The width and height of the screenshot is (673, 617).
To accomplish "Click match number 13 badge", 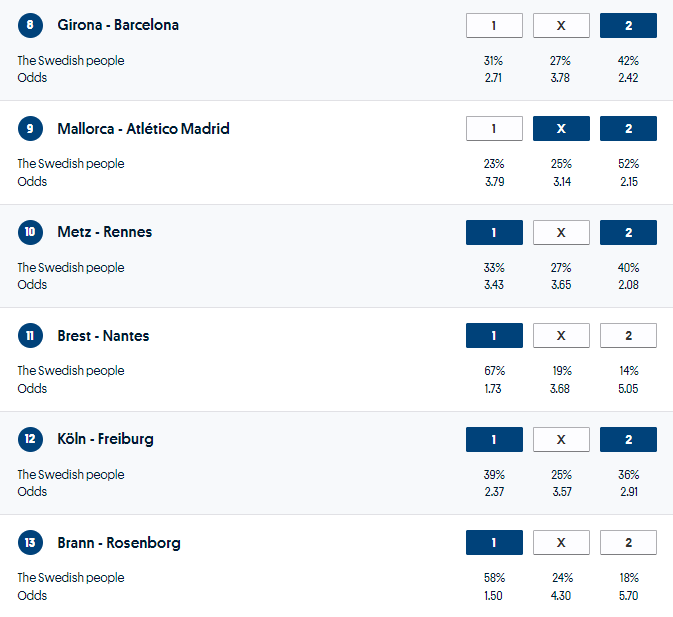I will pos(30,543).
